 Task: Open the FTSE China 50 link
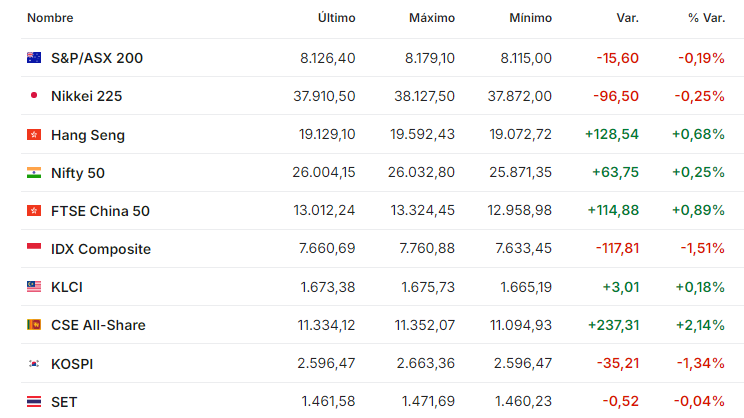coord(100,211)
